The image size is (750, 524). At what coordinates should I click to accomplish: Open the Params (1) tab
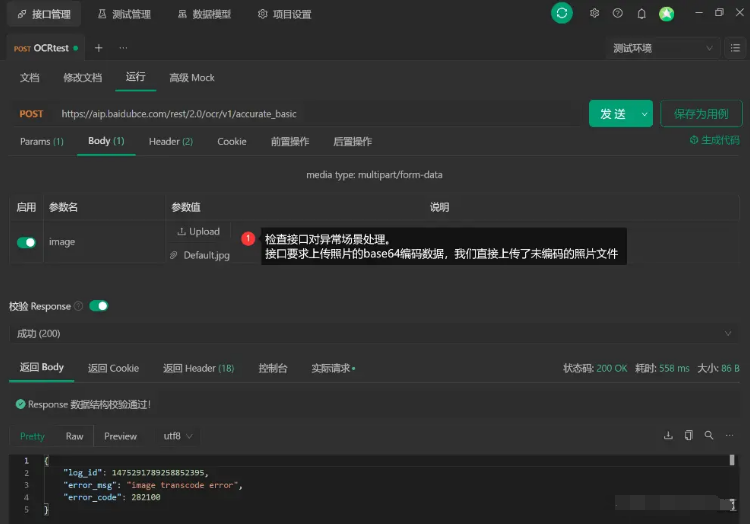(42, 142)
